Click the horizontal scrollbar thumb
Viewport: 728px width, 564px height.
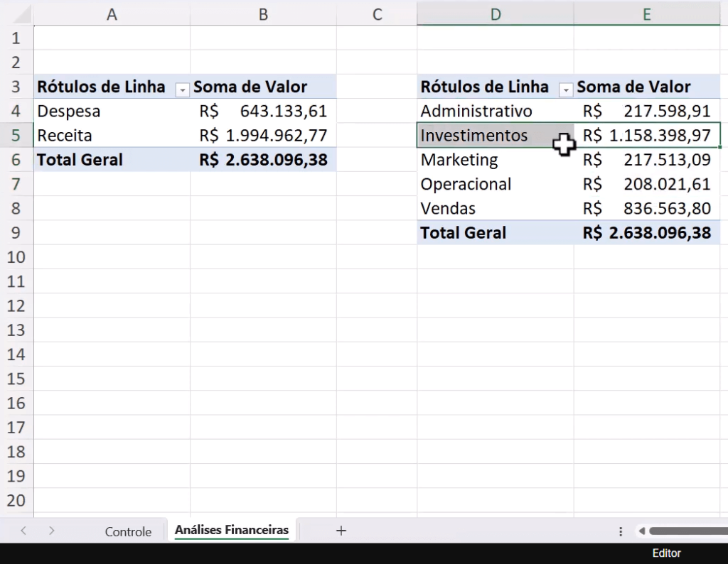tap(688, 531)
